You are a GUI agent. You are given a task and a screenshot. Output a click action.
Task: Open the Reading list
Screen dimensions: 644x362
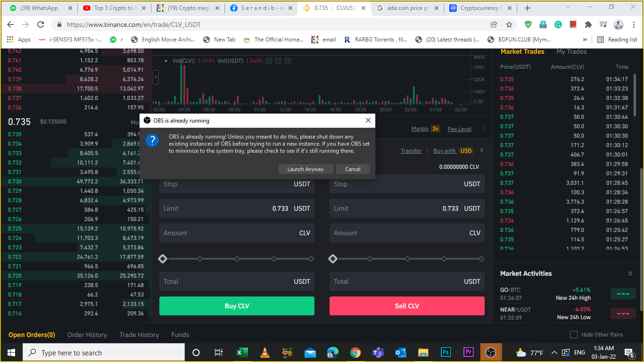(618, 40)
